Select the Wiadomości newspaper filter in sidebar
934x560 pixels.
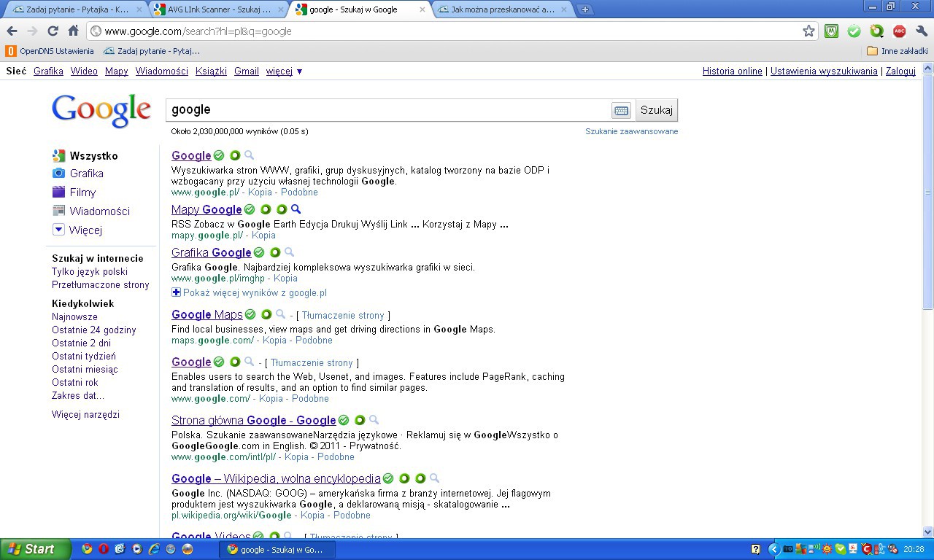pos(90,211)
